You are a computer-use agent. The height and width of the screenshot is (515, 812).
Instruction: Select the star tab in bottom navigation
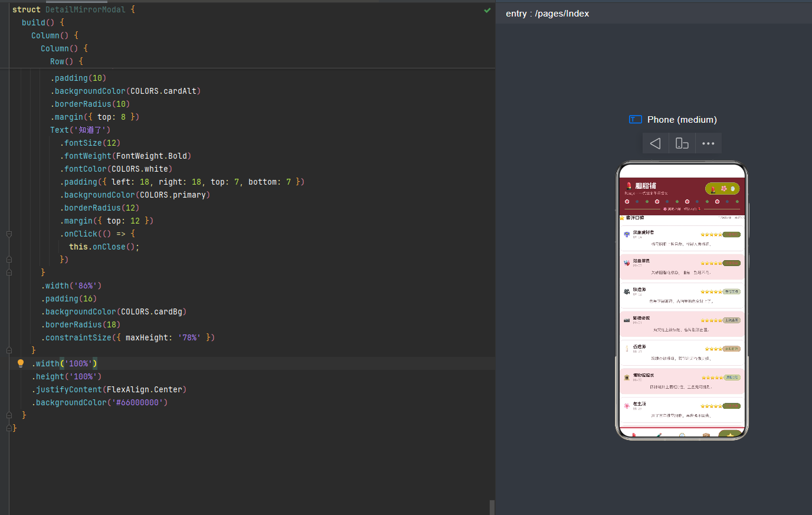click(730, 434)
